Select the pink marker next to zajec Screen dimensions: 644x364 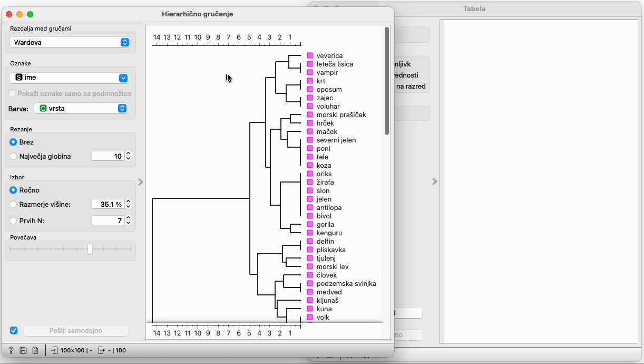pyautogui.click(x=310, y=98)
